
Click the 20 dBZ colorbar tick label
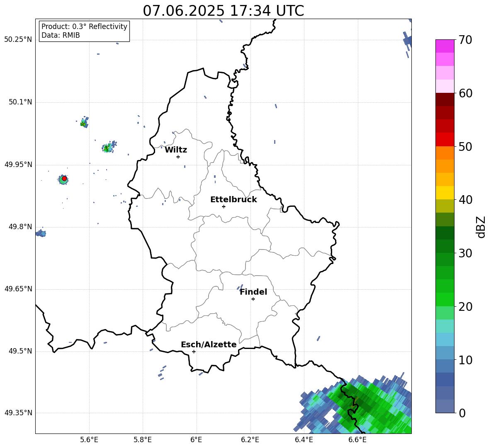tap(465, 307)
